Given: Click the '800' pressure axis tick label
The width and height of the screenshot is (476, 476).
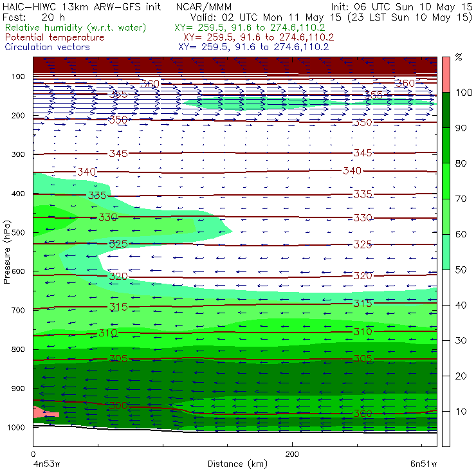Looking at the screenshot, I should (18, 349).
